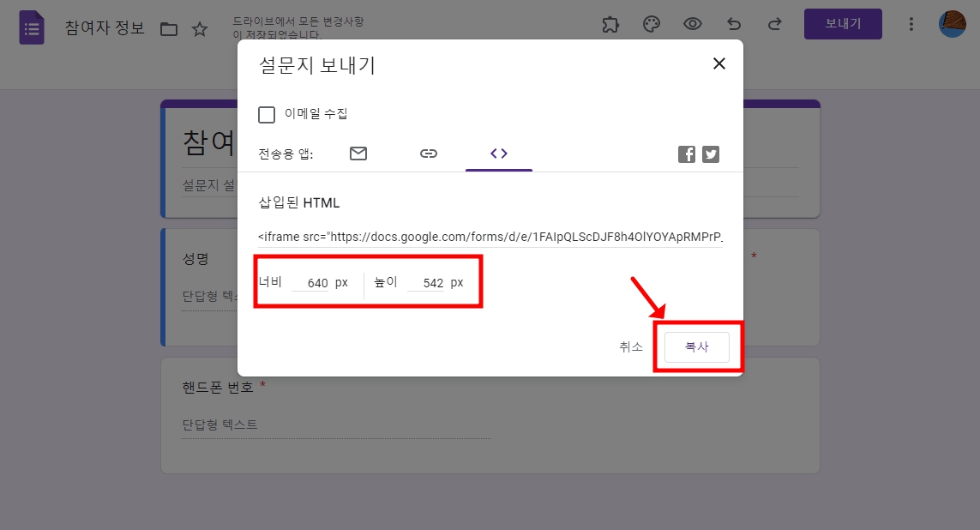The image size is (980, 530).
Task: Click the undo arrow
Action: 733,24
